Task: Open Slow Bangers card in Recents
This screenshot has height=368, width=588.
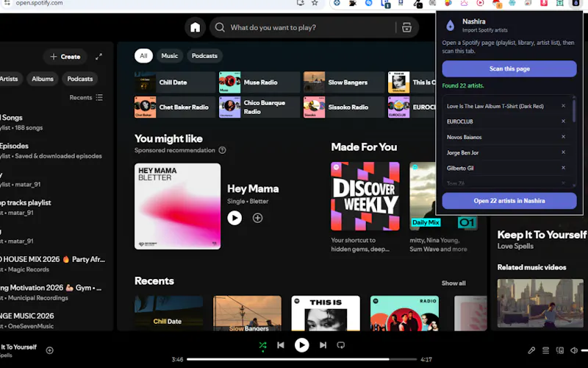Action: (x=247, y=314)
